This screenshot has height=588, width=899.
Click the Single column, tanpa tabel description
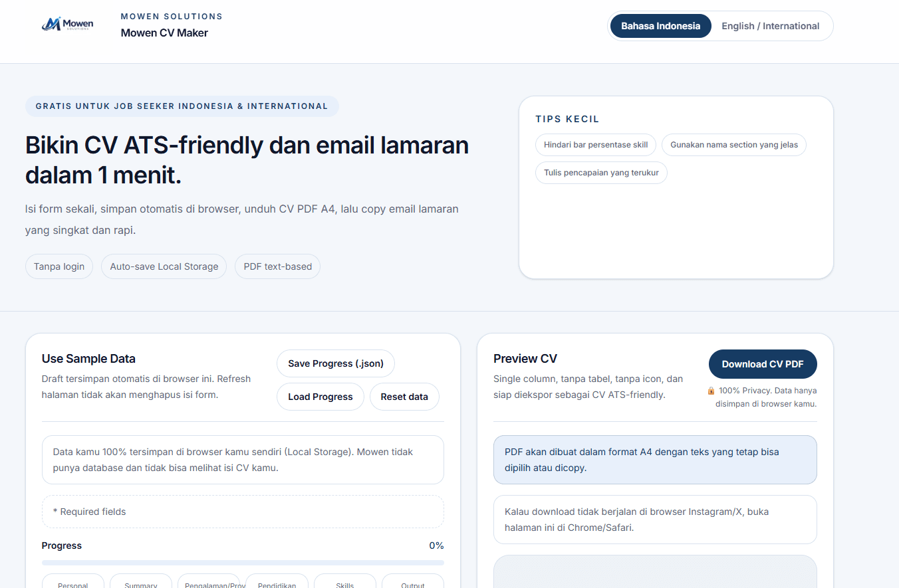(588, 387)
